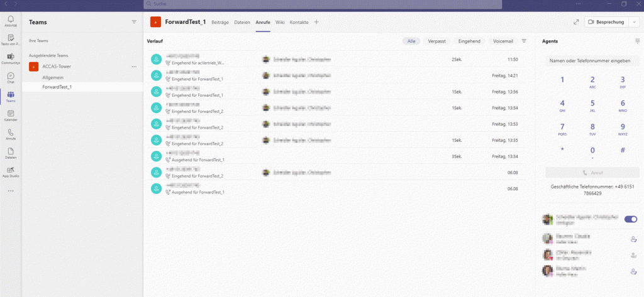
Task: Click the hash key on keypad
Action: click(623, 151)
